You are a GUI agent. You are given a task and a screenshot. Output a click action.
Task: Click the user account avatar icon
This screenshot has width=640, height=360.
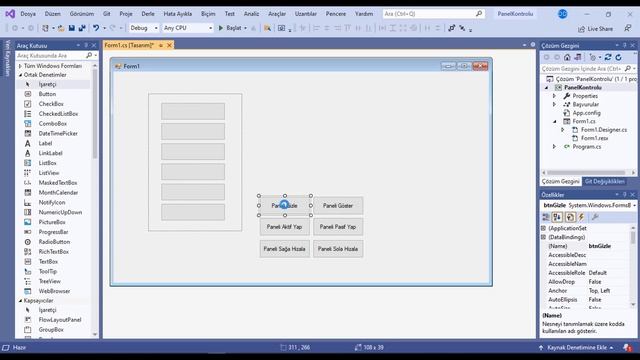(x=562, y=14)
